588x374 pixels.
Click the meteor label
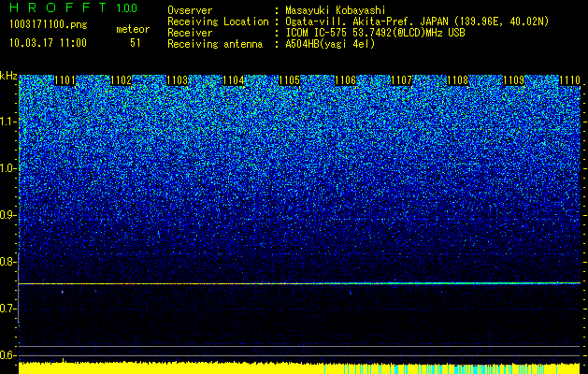[x=133, y=29]
